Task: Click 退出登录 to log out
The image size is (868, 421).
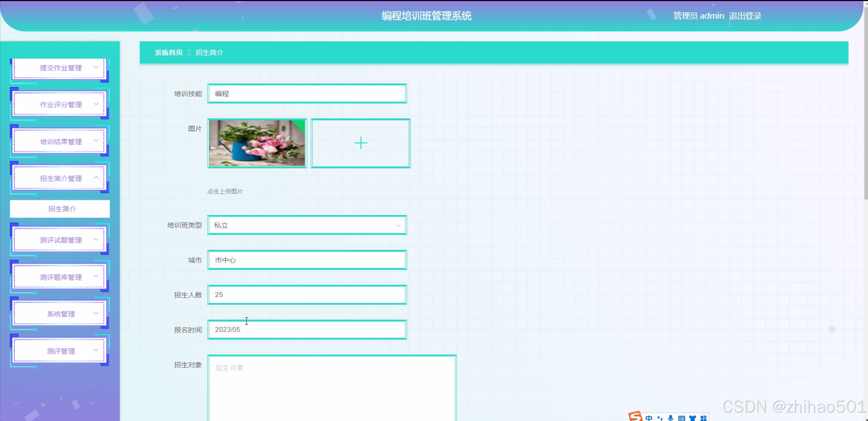Action: (x=745, y=16)
